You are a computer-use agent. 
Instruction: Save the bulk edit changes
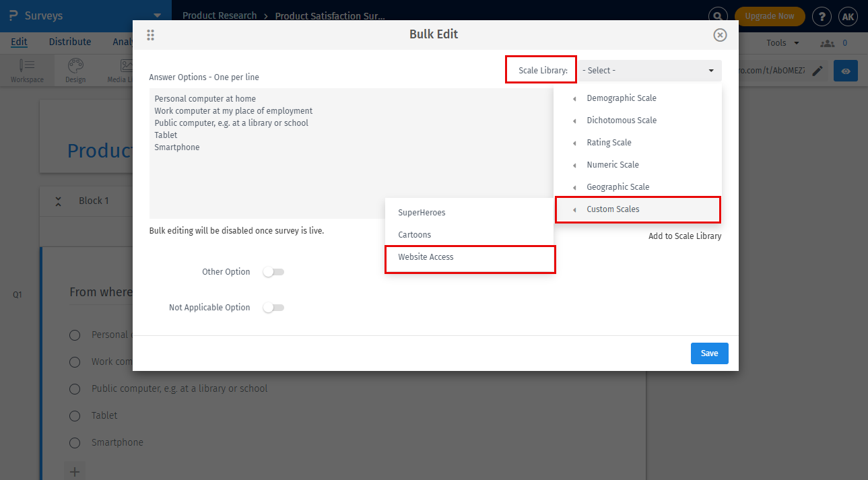tap(709, 353)
